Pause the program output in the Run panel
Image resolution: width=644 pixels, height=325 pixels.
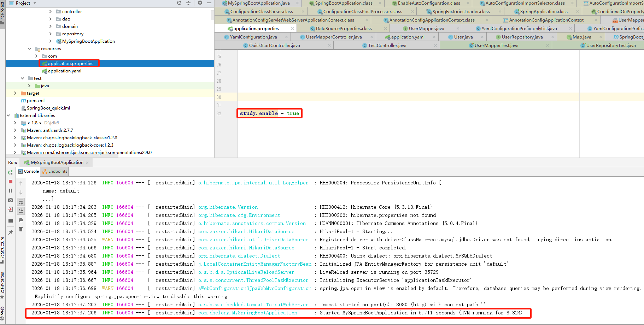11,191
